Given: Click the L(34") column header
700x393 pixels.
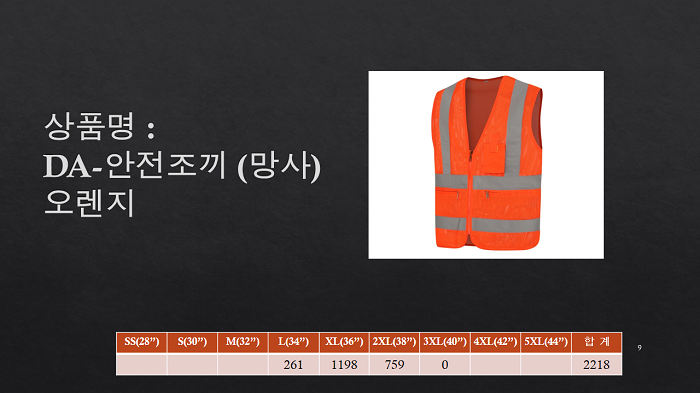Looking at the screenshot, I should [x=294, y=343].
